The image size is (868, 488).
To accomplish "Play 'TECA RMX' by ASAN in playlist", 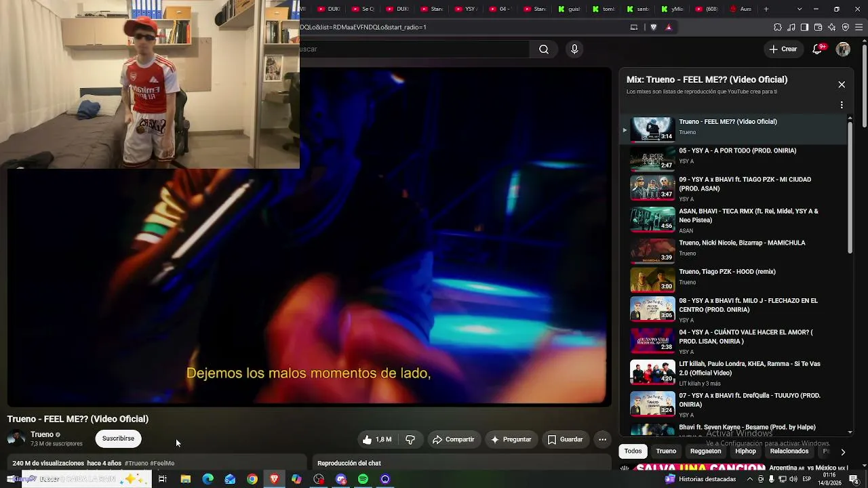I will tap(734, 220).
